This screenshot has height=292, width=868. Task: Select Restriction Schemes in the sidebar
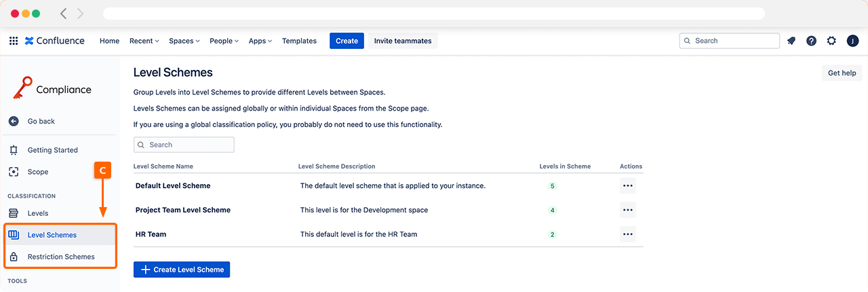point(61,257)
